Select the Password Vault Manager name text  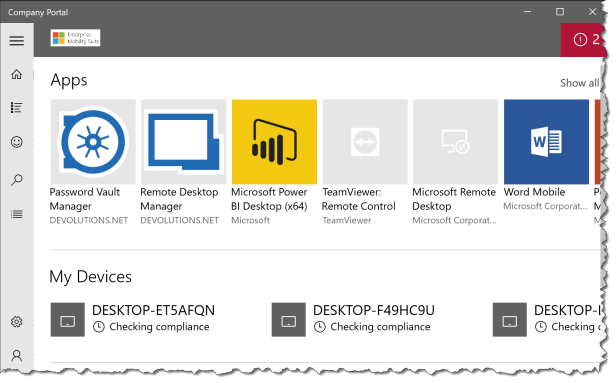pyautogui.click(x=85, y=199)
